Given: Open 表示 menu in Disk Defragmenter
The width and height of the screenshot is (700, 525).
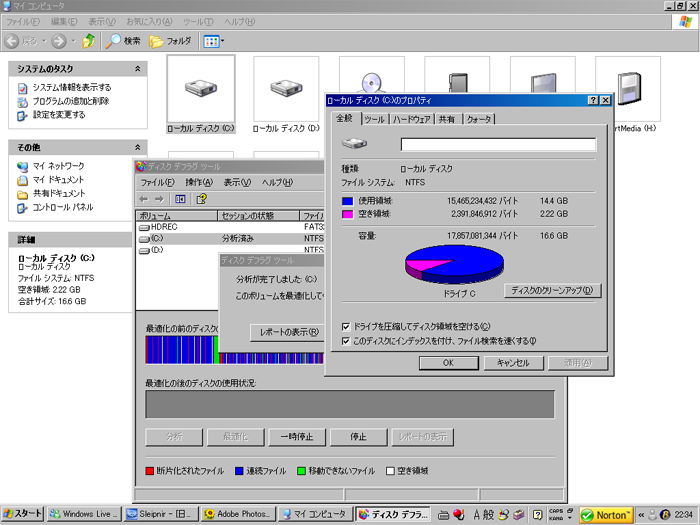Looking at the screenshot, I should pos(237,183).
